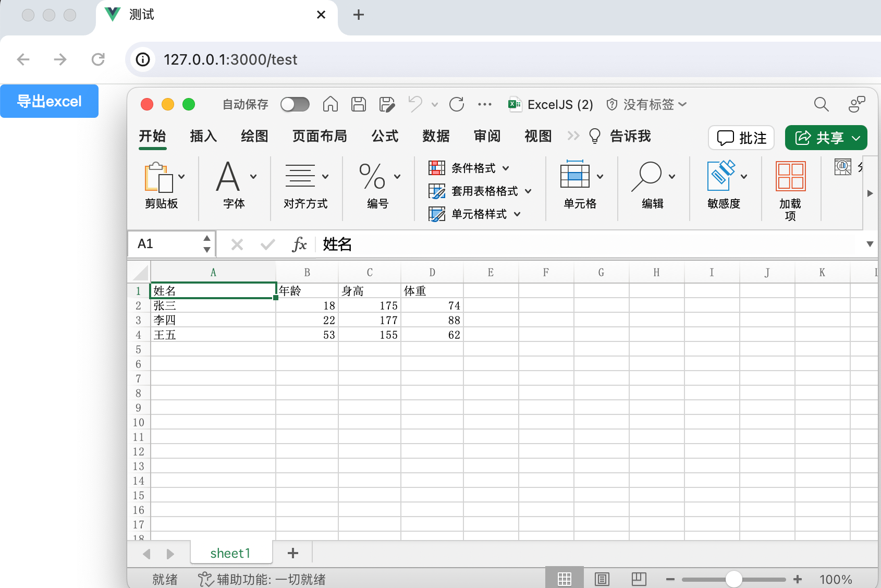This screenshot has width=881, height=588.
Task: Click the 导出excel button
Action: pos(50,101)
